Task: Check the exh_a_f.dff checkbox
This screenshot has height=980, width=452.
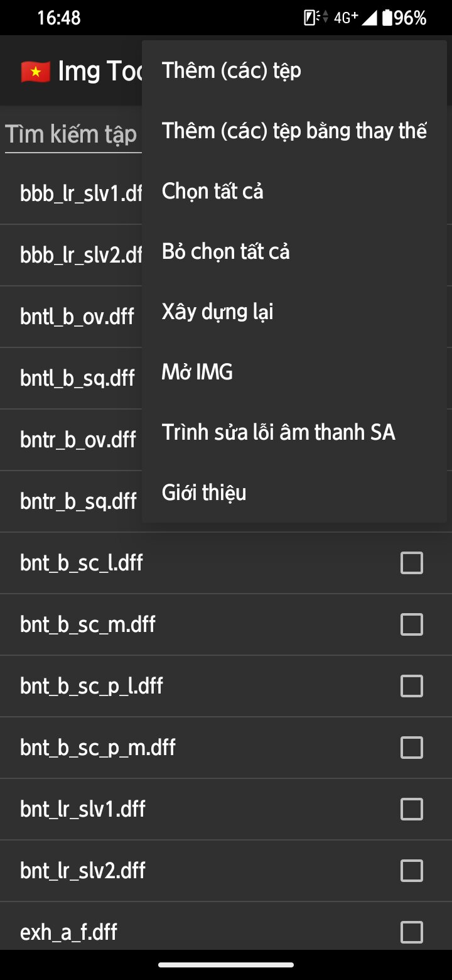Action: pyautogui.click(x=411, y=932)
